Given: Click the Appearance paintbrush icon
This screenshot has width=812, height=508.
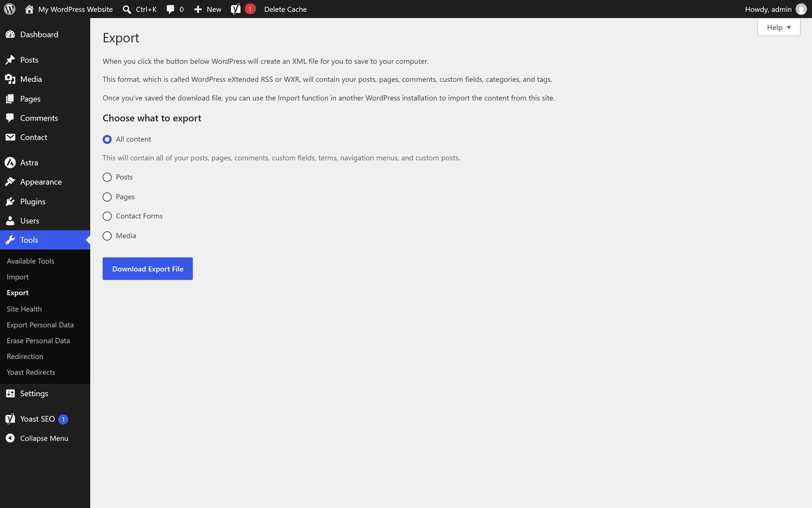Looking at the screenshot, I should (x=10, y=182).
